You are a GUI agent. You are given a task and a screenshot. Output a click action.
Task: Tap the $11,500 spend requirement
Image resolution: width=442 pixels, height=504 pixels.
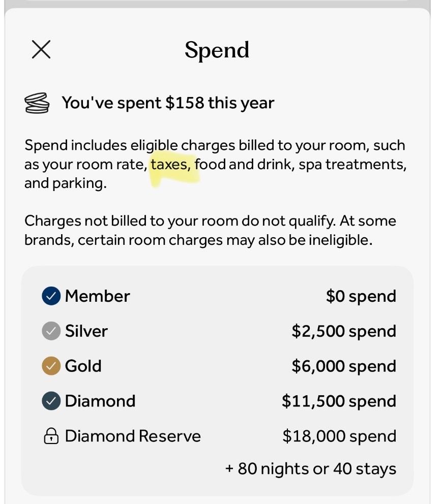point(339,401)
